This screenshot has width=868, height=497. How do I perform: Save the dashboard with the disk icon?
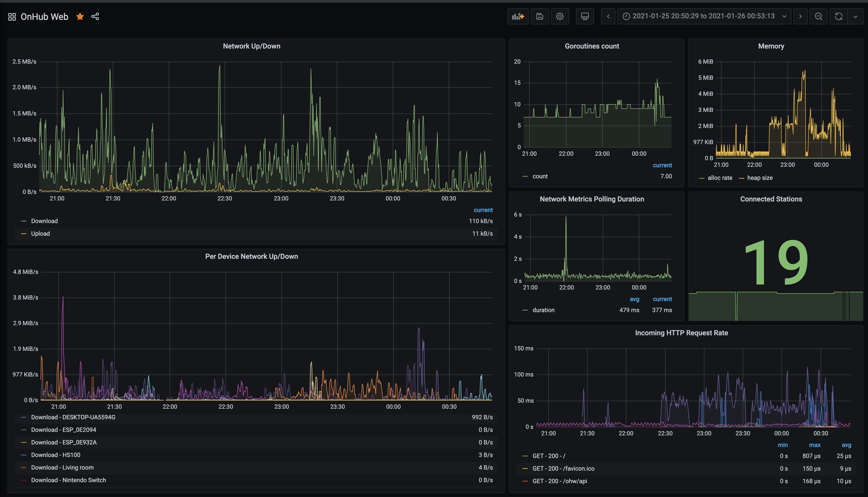click(539, 16)
